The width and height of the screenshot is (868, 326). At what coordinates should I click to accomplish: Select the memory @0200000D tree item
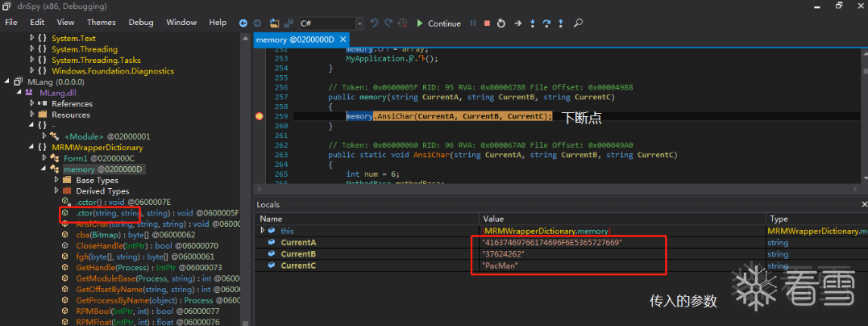(x=103, y=169)
